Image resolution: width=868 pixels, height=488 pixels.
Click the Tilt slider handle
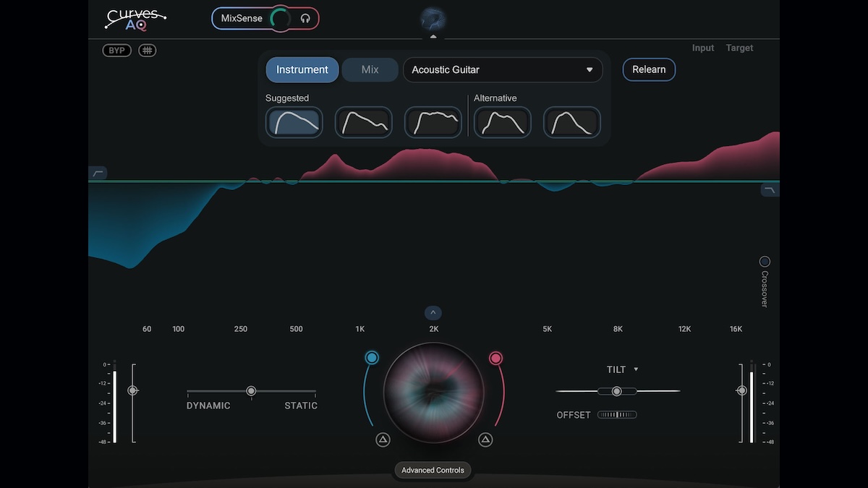616,391
